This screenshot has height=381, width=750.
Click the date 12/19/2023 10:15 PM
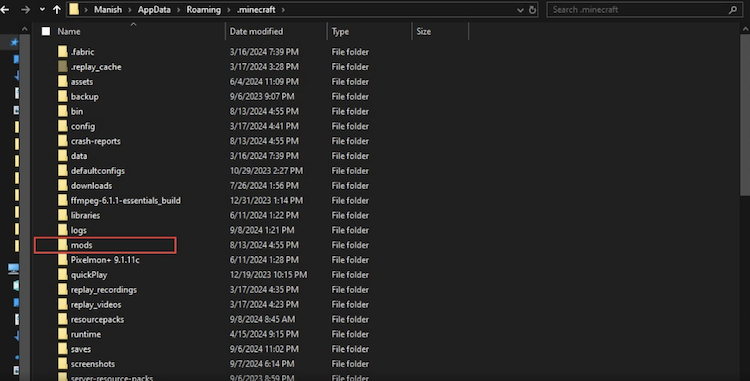[x=268, y=274]
